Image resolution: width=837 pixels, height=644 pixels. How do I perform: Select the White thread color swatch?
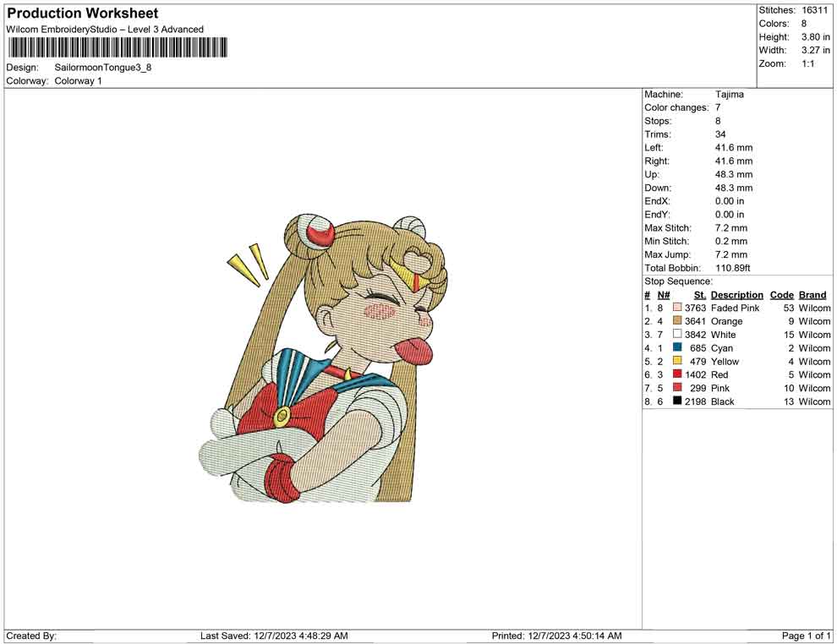(677, 334)
